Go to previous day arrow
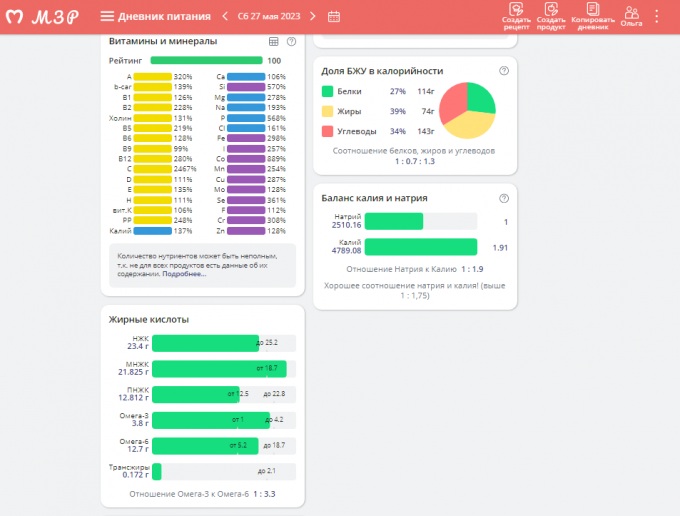The image size is (680, 516). point(225,16)
